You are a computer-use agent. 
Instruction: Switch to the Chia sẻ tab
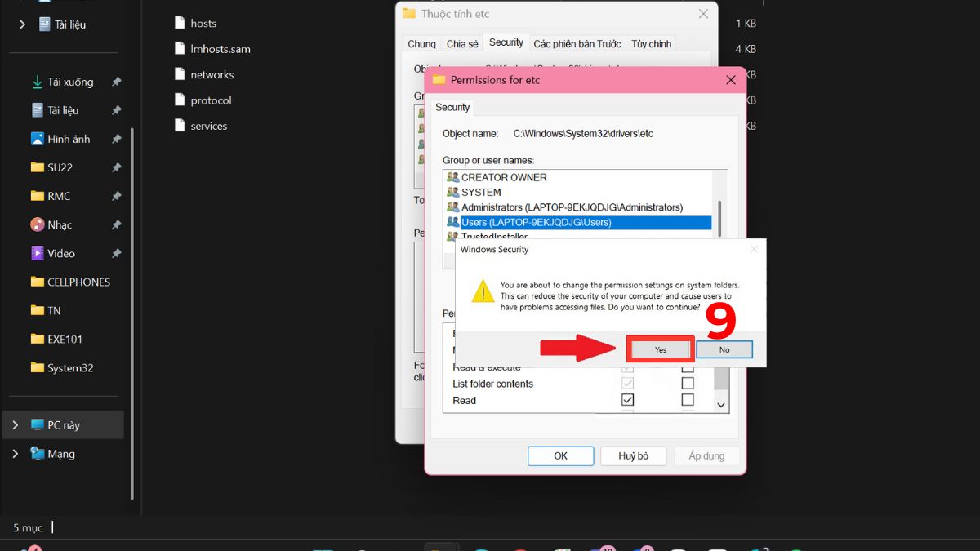(461, 42)
